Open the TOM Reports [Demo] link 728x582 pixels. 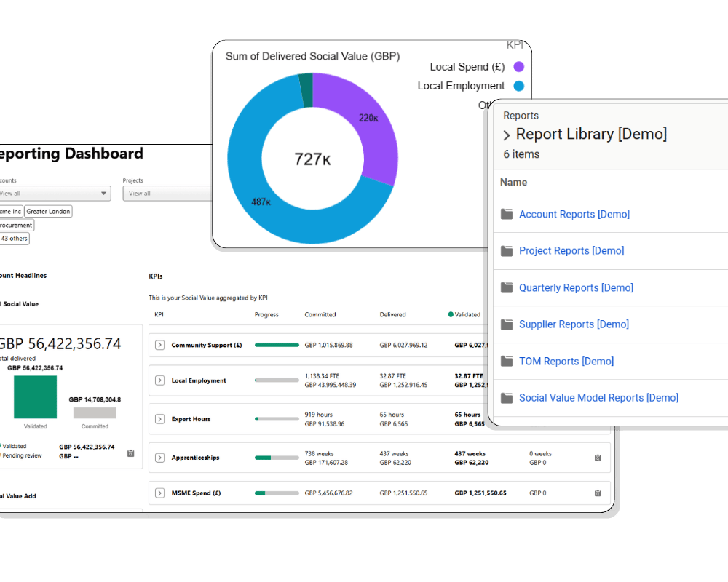(x=566, y=361)
